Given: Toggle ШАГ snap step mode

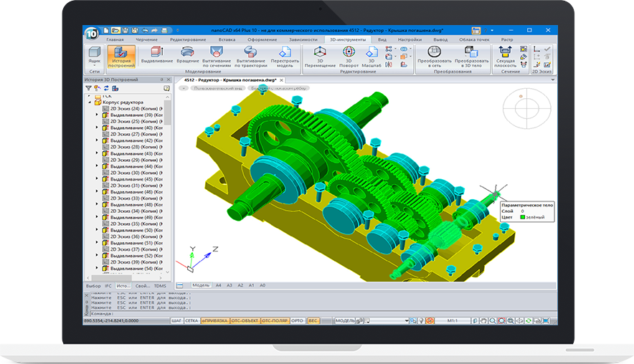Looking at the screenshot, I should (x=176, y=321).
